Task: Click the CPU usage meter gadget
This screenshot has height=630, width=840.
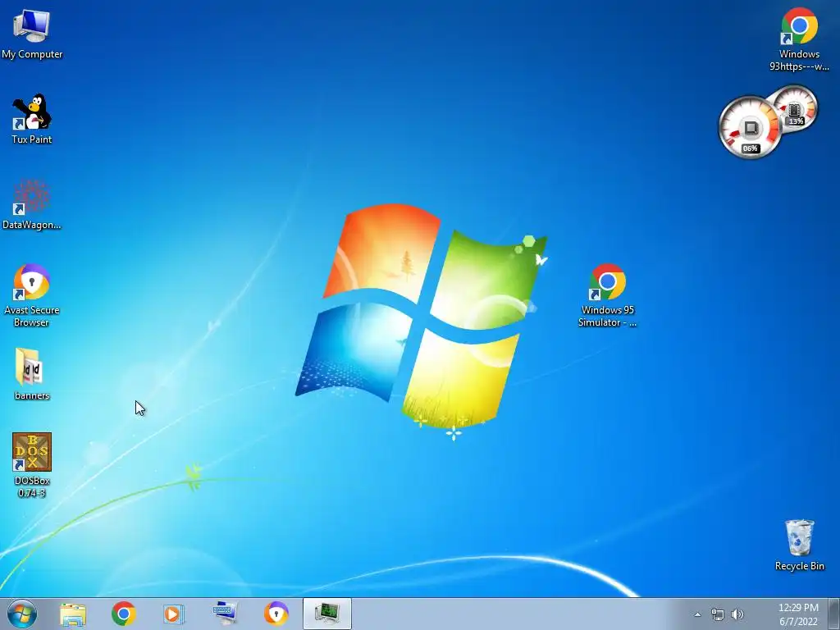Action: click(x=750, y=127)
